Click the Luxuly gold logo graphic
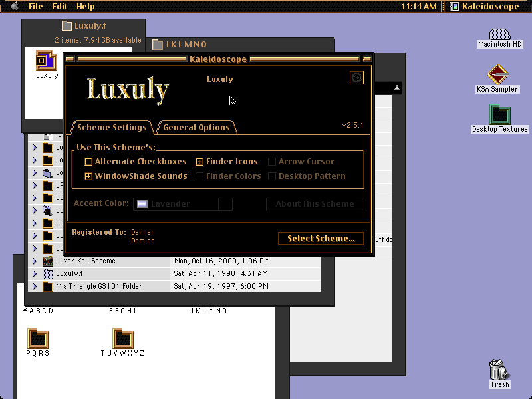The width and height of the screenshot is (532, 399). click(x=128, y=90)
